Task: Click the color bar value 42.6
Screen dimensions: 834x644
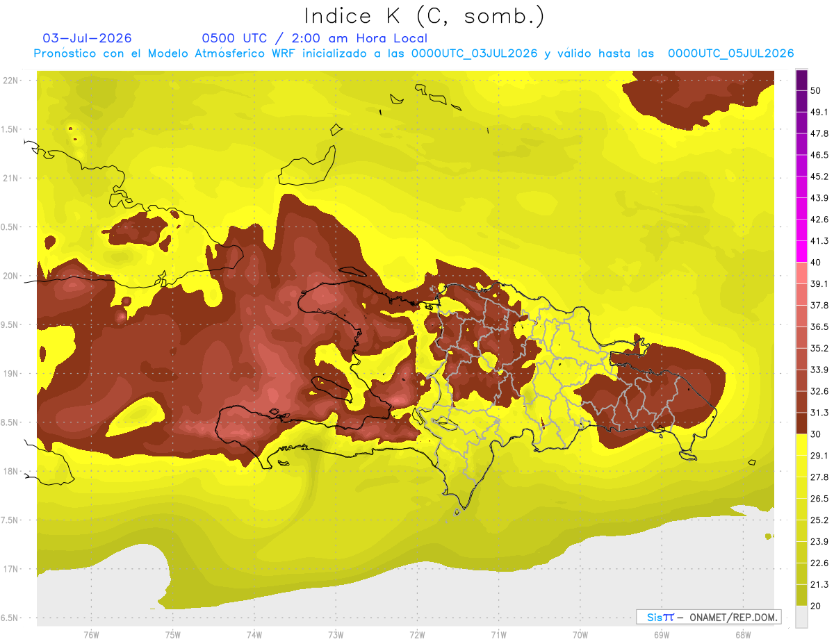Action: coord(819,220)
